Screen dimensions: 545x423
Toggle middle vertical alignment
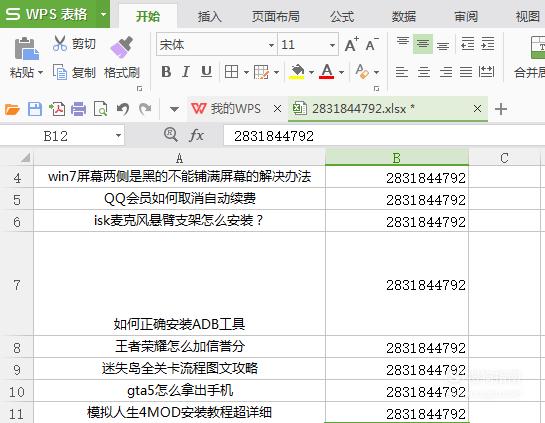[x=423, y=44]
